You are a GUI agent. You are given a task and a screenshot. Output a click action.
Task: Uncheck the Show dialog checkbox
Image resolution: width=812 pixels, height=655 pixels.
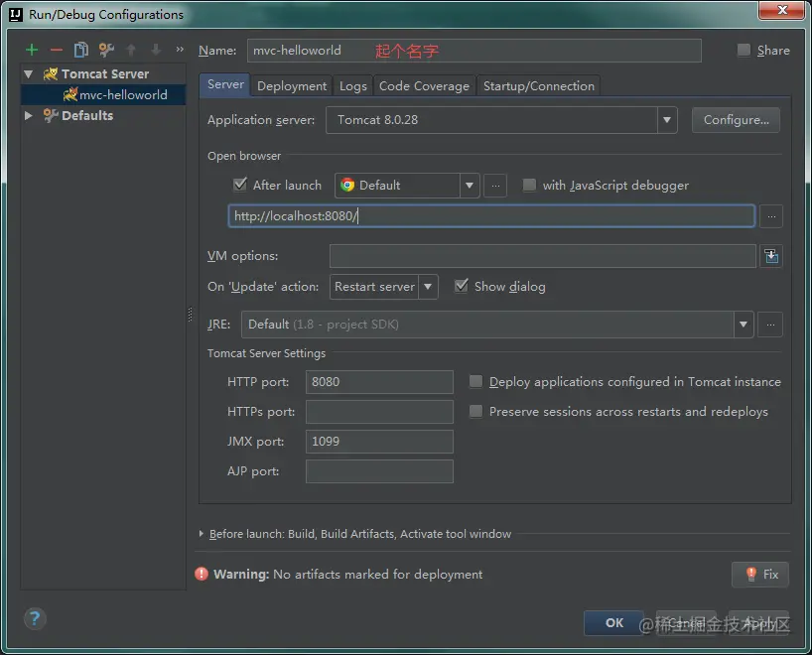461,286
